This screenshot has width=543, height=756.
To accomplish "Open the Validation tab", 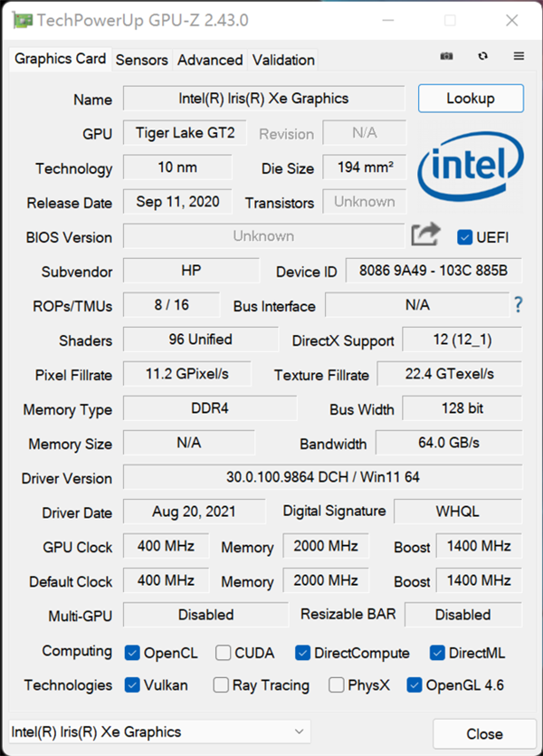I will point(283,60).
